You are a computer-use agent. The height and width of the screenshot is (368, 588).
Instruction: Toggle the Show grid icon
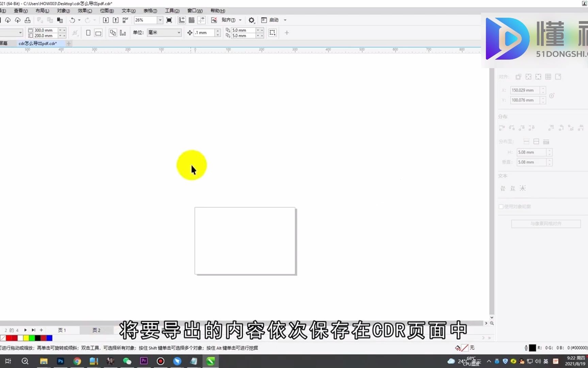[x=192, y=20]
